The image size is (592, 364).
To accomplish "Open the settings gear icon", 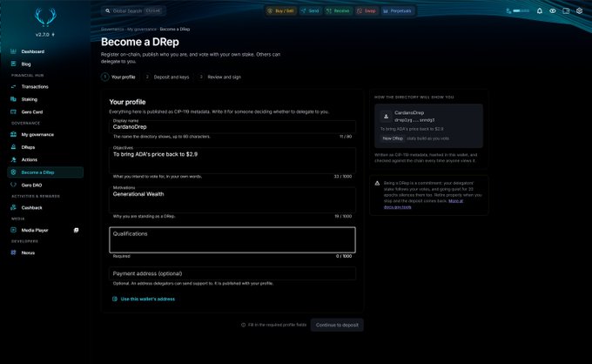I will 580,11.
